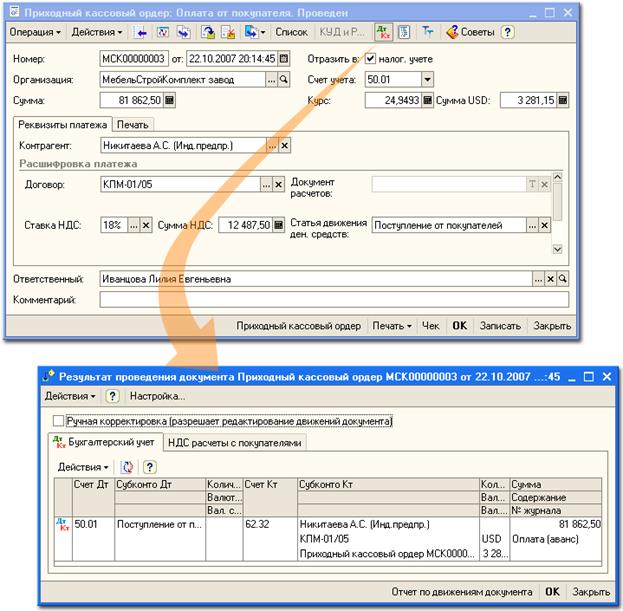Click search icon beside Организация field
Viewport: 623px width, 611px height.
point(284,79)
